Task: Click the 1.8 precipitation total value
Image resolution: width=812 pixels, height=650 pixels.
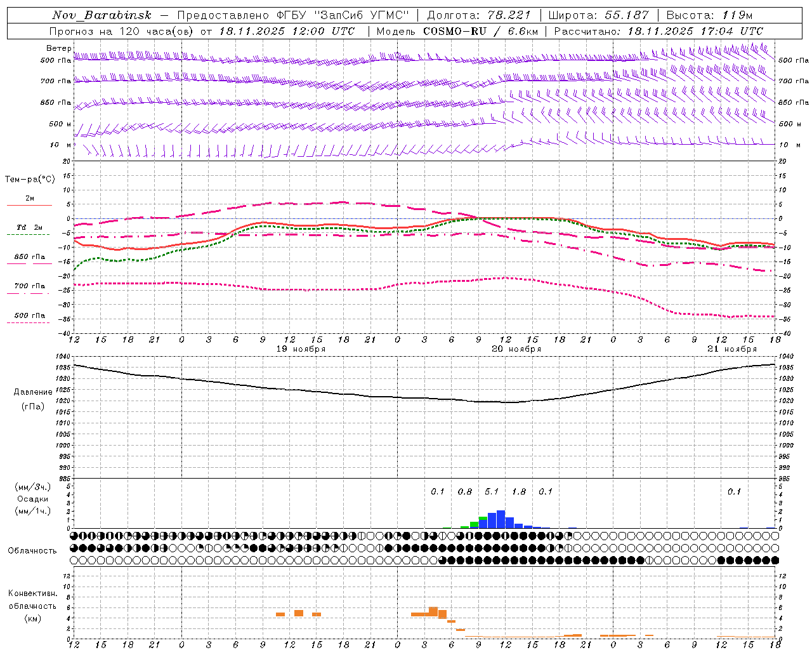Action: [x=519, y=491]
